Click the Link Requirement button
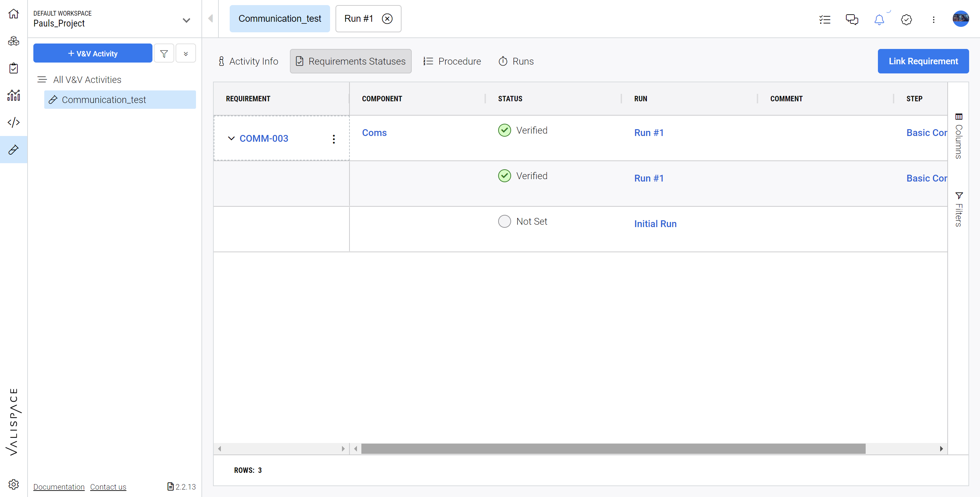Screen dimensions: 980x497 (x=923, y=61)
